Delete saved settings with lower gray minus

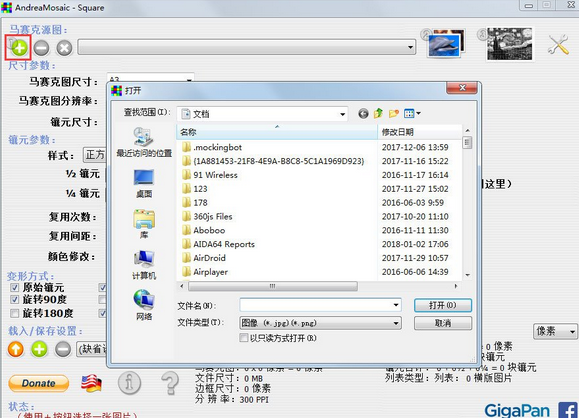63,349
